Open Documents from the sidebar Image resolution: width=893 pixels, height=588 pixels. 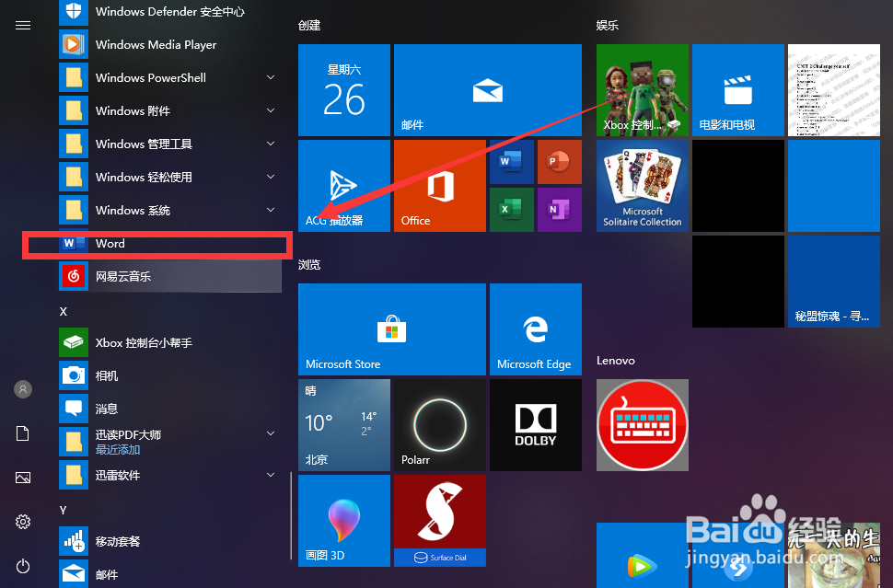click(x=23, y=433)
